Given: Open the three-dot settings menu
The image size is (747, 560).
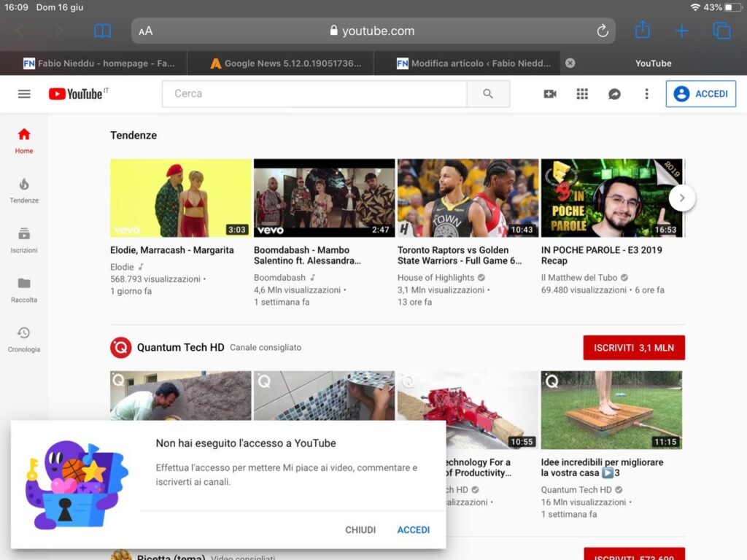Looking at the screenshot, I should coord(646,94).
